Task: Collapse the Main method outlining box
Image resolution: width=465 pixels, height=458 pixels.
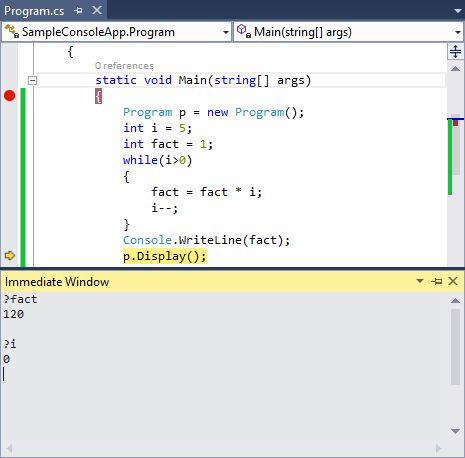Action: point(32,80)
